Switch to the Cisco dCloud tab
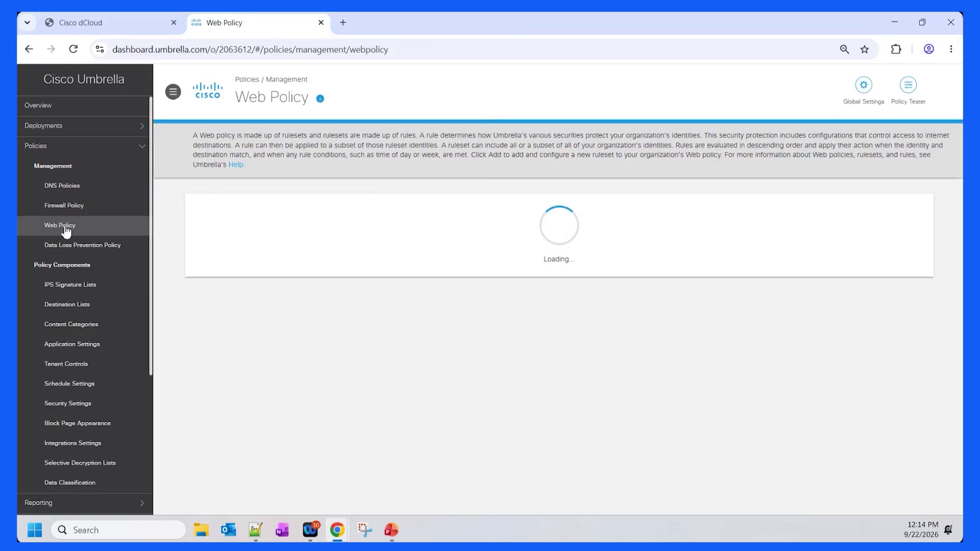 (x=111, y=22)
